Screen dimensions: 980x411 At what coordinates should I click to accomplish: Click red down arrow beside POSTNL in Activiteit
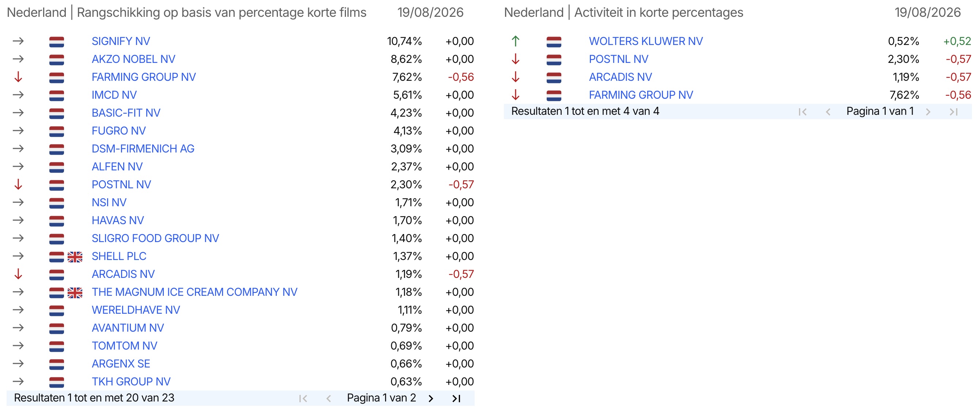[516, 59]
